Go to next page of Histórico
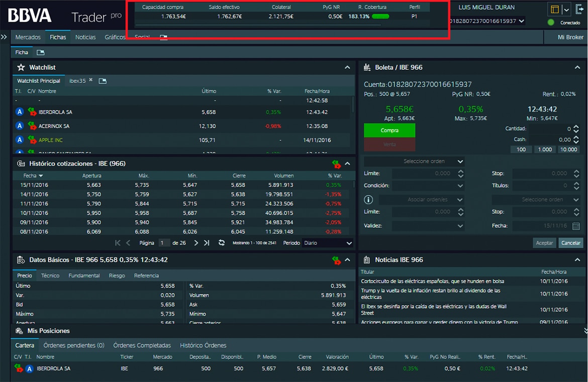588x382 pixels. (196, 243)
